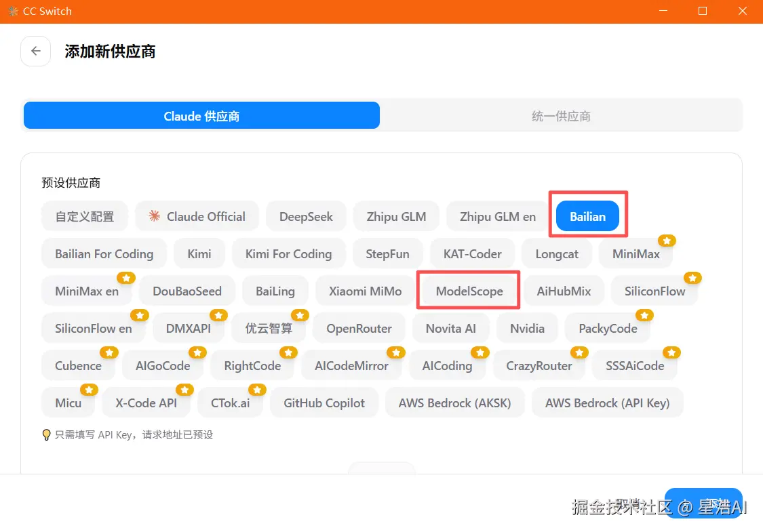Select the RightCode provider
Viewport: 763px width, 532px height.
(x=252, y=366)
